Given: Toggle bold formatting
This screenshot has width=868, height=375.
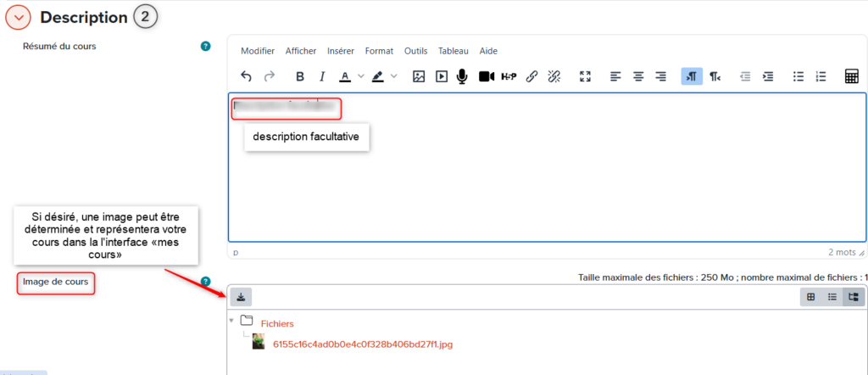Looking at the screenshot, I should 300,76.
